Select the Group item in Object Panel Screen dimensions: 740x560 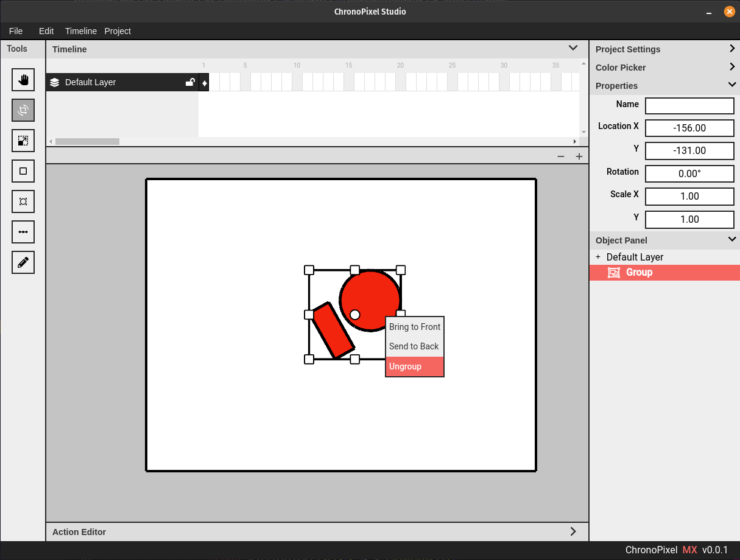tap(639, 273)
